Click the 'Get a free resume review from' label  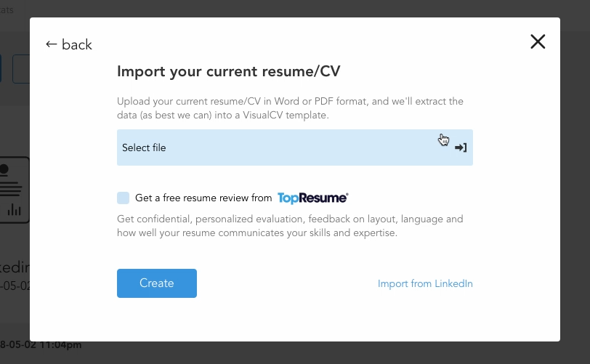coord(203,198)
